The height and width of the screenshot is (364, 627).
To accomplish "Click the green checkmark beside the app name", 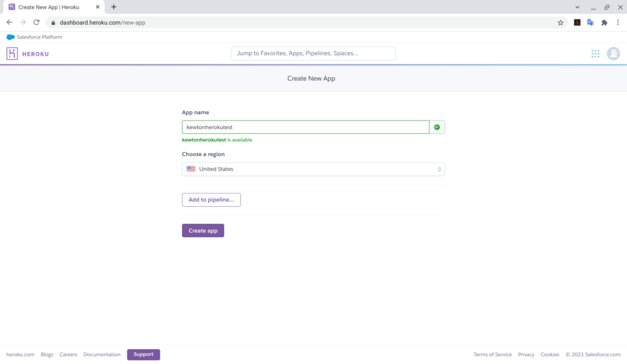I will pos(437,127).
